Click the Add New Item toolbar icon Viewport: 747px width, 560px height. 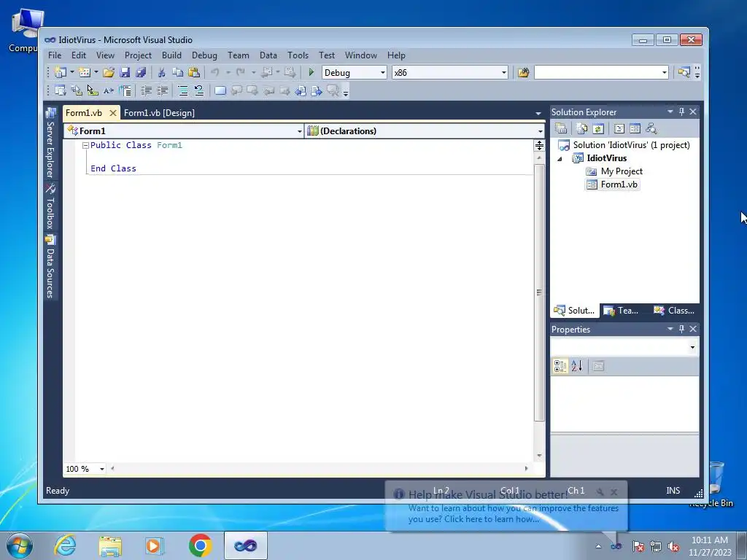tap(85, 72)
